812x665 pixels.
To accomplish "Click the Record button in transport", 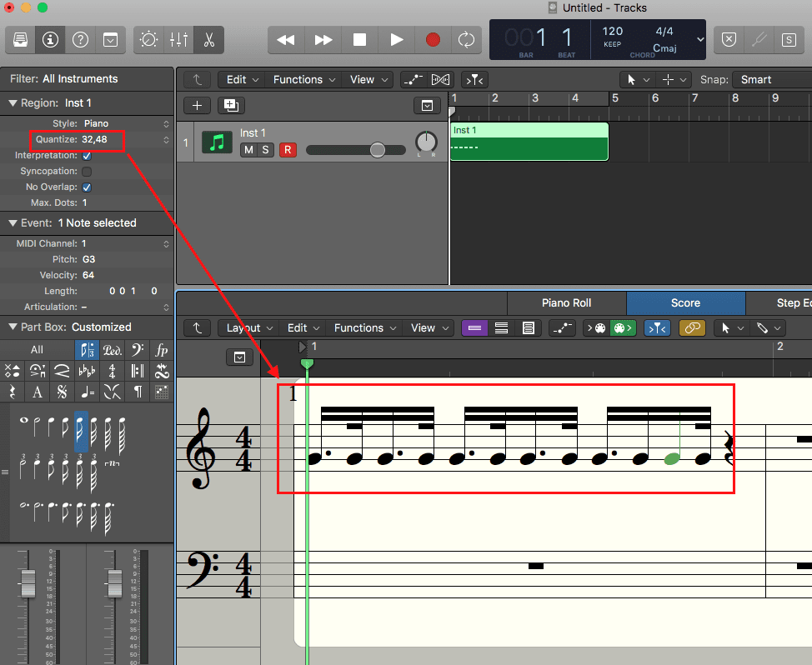I will click(433, 39).
